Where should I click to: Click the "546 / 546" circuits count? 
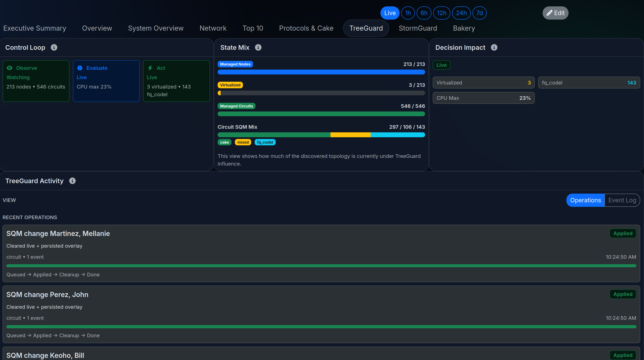click(x=413, y=106)
